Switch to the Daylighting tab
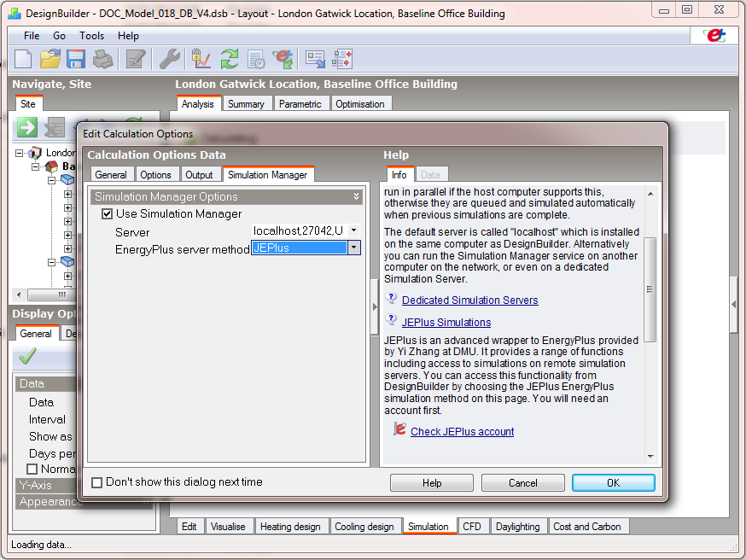The image size is (746, 560). [517, 527]
